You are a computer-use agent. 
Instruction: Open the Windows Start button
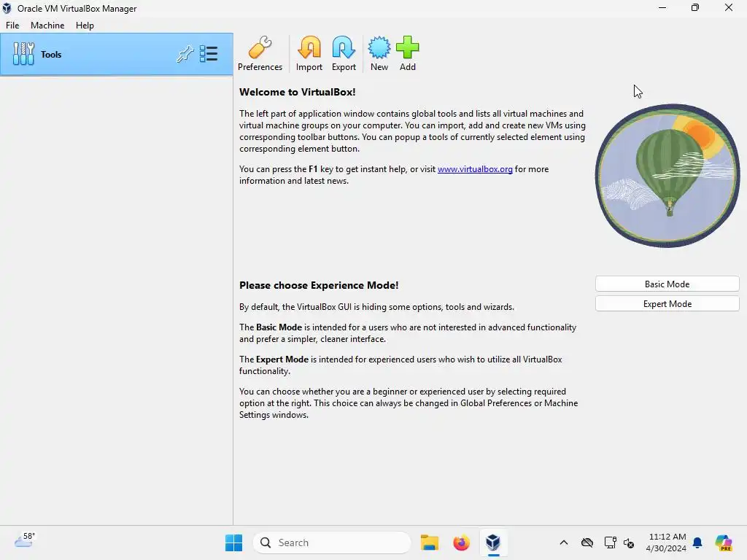233,542
